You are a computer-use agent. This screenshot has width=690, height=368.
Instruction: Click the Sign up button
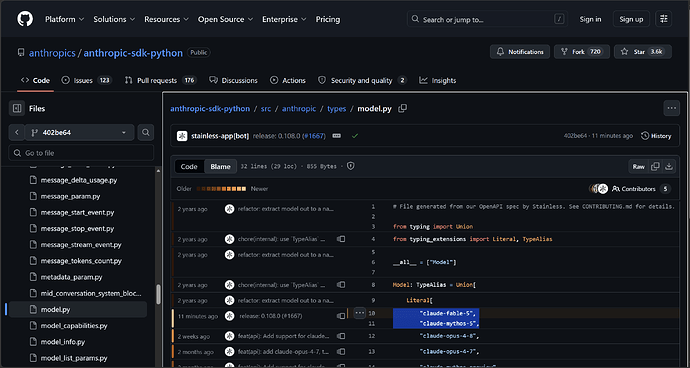[x=631, y=19]
